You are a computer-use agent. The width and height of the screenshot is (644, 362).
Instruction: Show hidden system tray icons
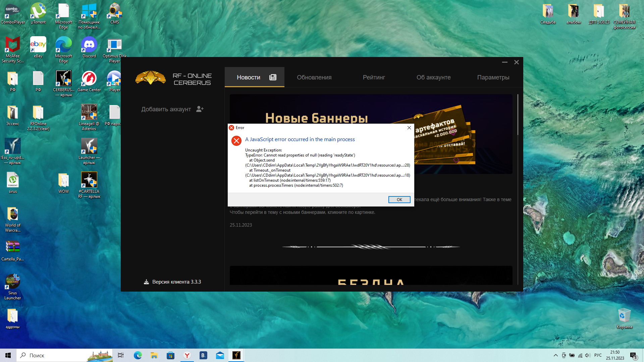pos(555,355)
